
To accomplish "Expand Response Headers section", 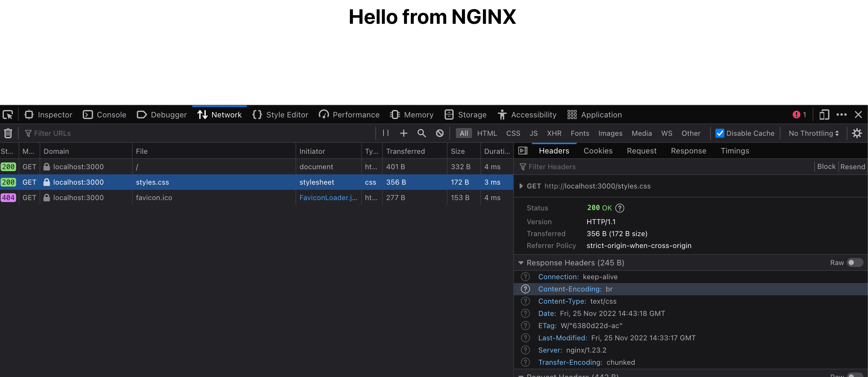I will [x=520, y=262].
